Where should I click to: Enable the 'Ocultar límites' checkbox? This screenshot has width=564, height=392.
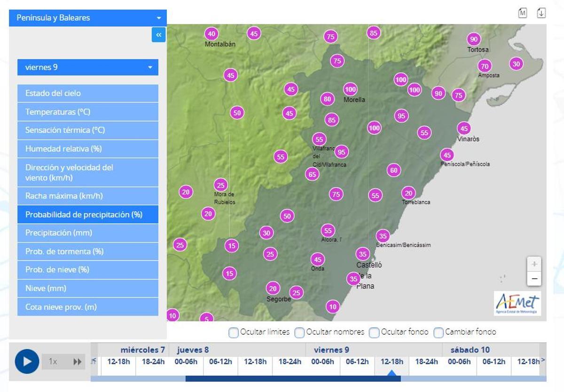pyautogui.click(x=233, y=332)
